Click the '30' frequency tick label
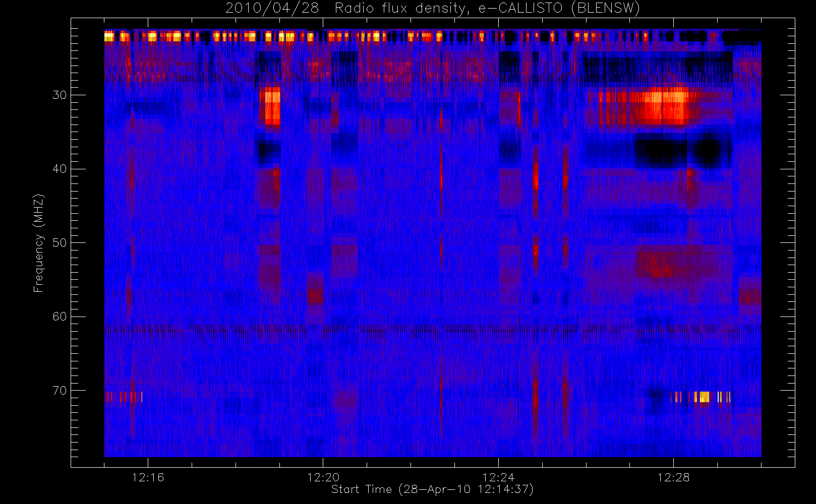The width and height of the screenshot is (816, 504). point(60,95)
